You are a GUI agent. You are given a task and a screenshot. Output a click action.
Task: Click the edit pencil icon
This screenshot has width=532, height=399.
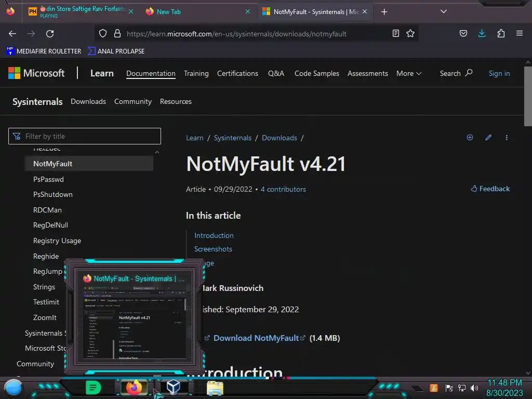[x=488, y=137]
